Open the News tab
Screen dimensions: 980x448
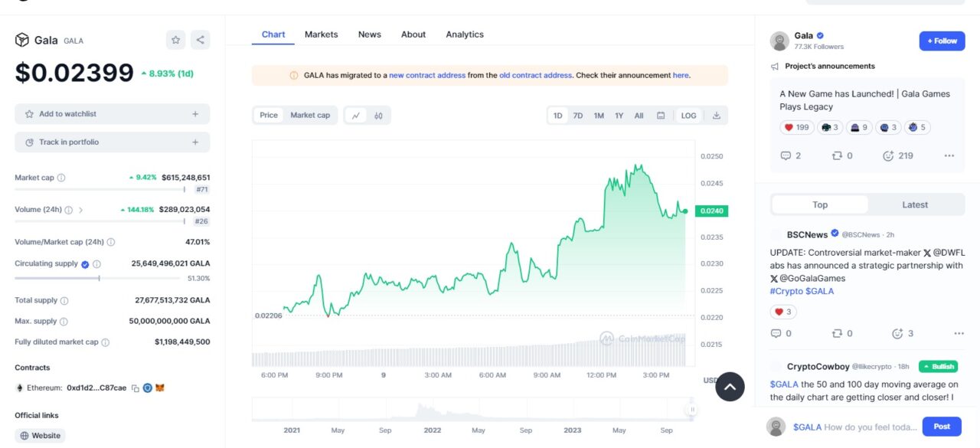pyautogui.click(x=370, y=34)
